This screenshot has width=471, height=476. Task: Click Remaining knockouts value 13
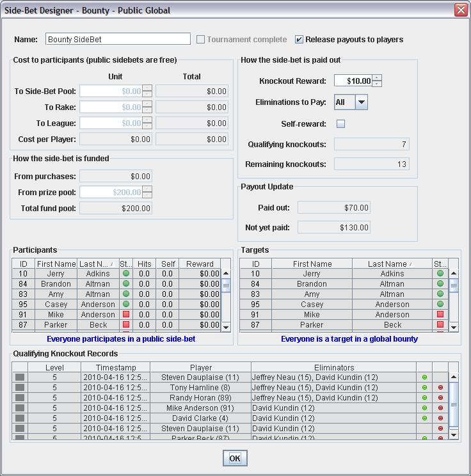tap(371, 164)
